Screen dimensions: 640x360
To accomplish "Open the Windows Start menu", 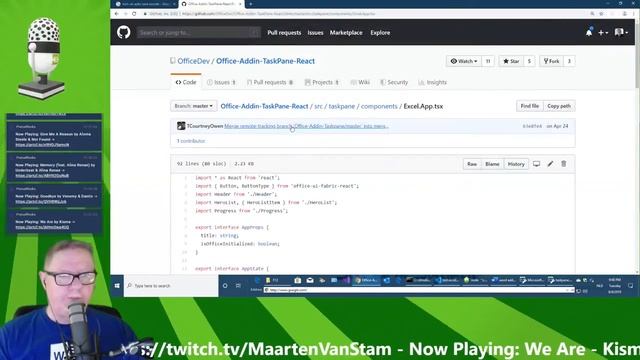I will point(117,286).
